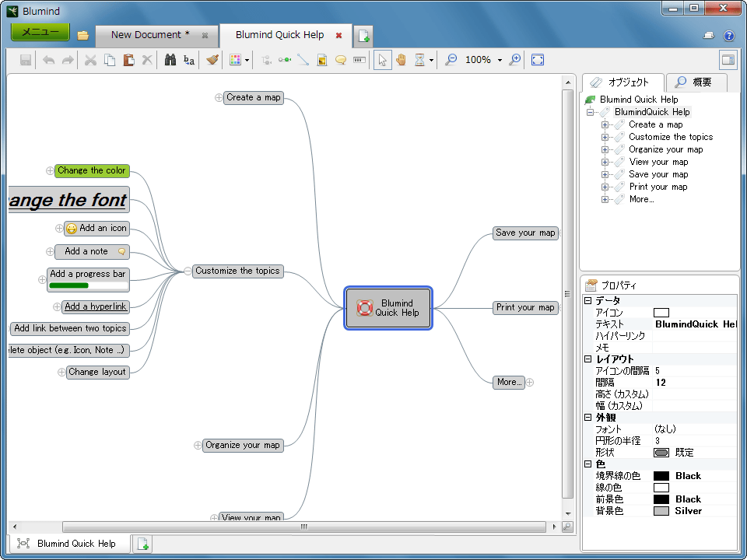Collapse the Customize the topics branch

pyautogui.click(x=188, y=271)
